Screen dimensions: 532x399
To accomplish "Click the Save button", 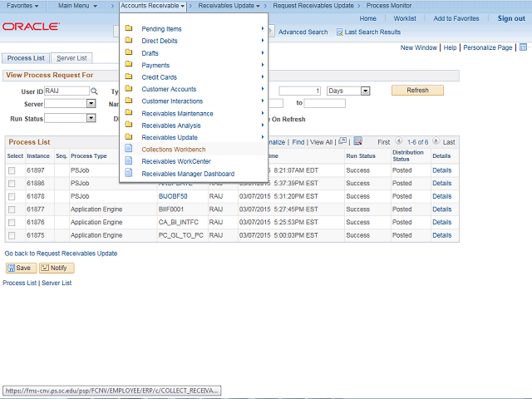I will (x=20, y=268).
